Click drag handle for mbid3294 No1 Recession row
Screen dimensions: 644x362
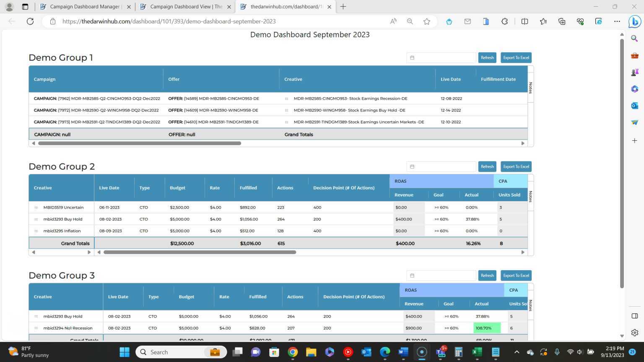36,328
